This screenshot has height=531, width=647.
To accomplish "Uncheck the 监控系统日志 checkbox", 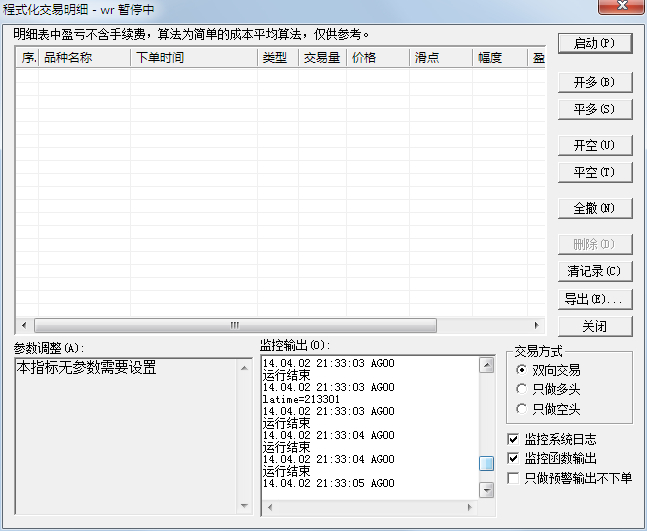I will click(513, 439).
